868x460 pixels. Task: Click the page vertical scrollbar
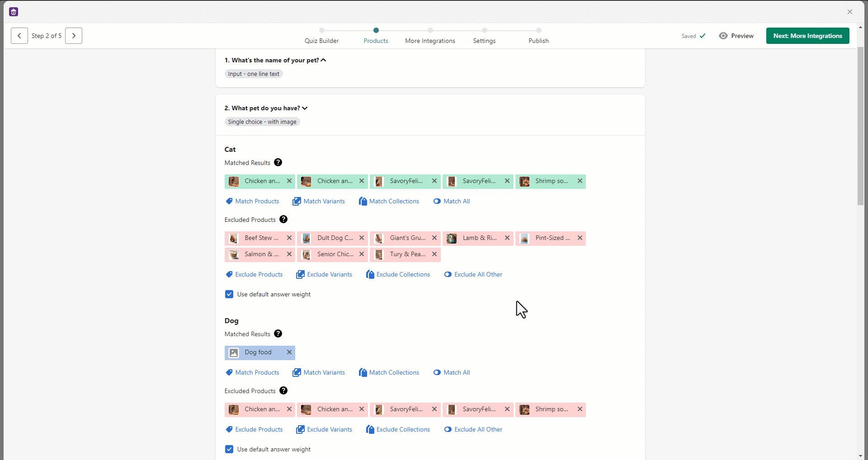point(860,127)
